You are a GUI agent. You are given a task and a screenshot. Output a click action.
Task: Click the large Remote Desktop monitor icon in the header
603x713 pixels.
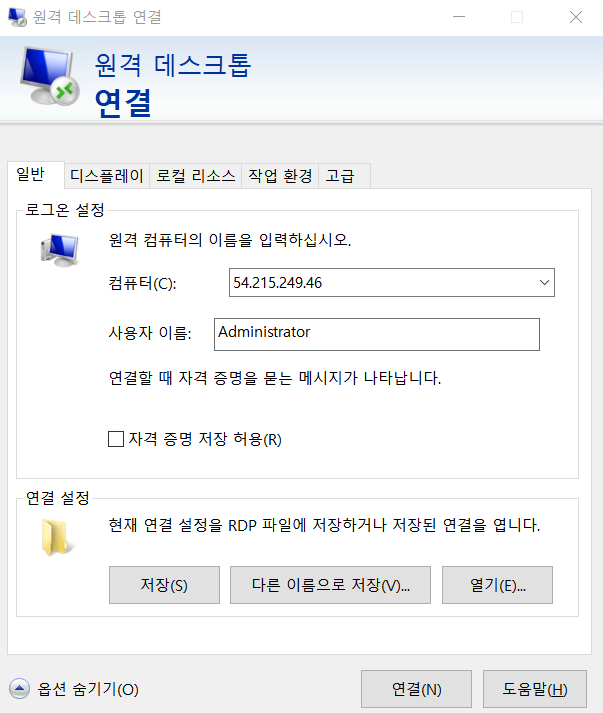pyautogui.click(x=50, y=76)
